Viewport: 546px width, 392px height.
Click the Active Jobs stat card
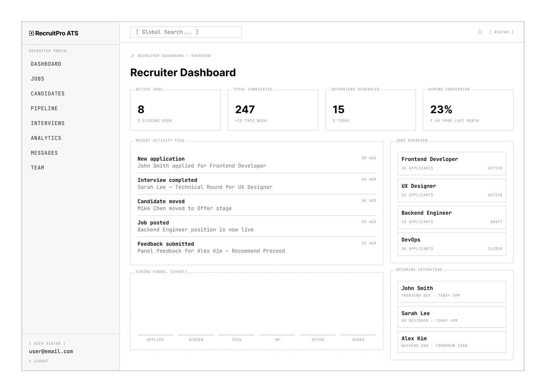coord(175,110)
